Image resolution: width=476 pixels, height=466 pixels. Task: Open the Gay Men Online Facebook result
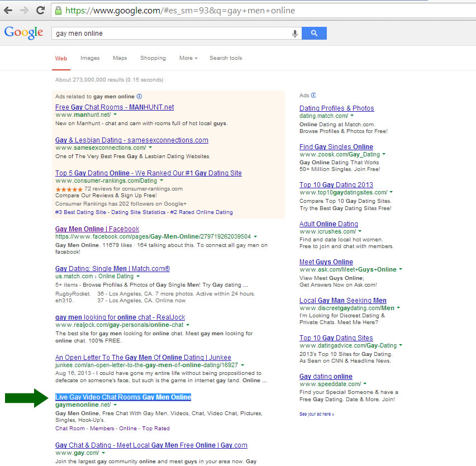(x=97, y=229)
